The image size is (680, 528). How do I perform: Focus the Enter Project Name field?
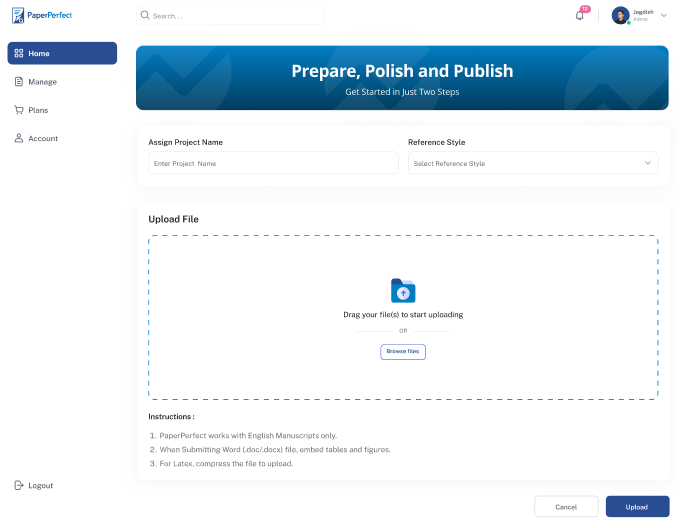[273, 163]
